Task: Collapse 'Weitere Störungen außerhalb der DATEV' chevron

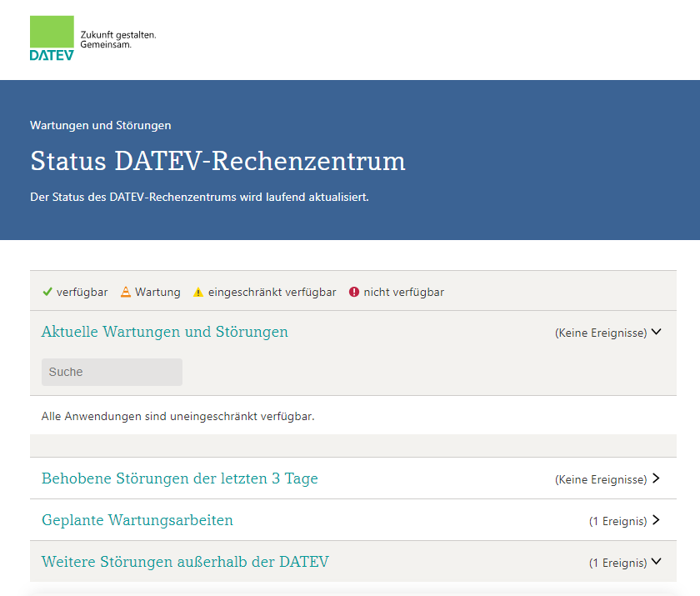Action: coord(657,561)
